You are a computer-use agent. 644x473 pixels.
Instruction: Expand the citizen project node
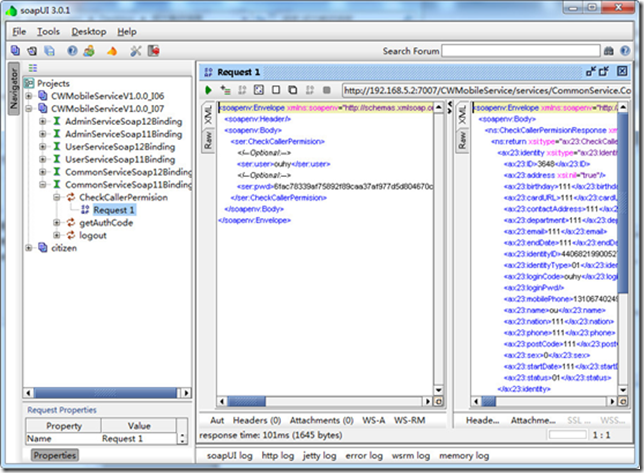pyautogui.click(x=30, y=248)
